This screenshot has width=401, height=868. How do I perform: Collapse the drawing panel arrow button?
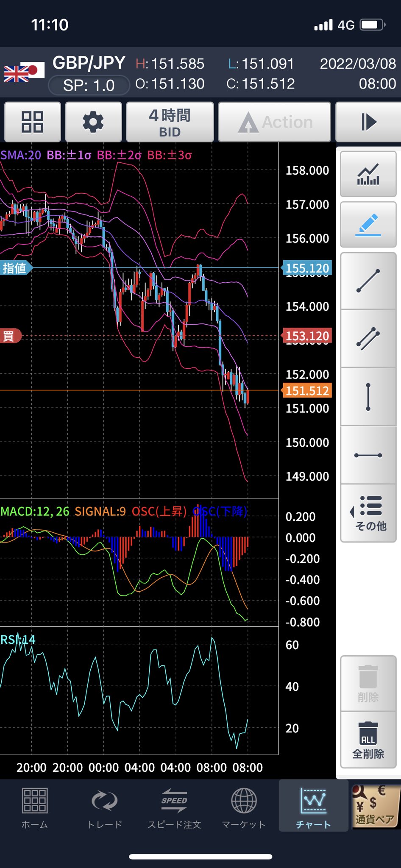[368, 122]
